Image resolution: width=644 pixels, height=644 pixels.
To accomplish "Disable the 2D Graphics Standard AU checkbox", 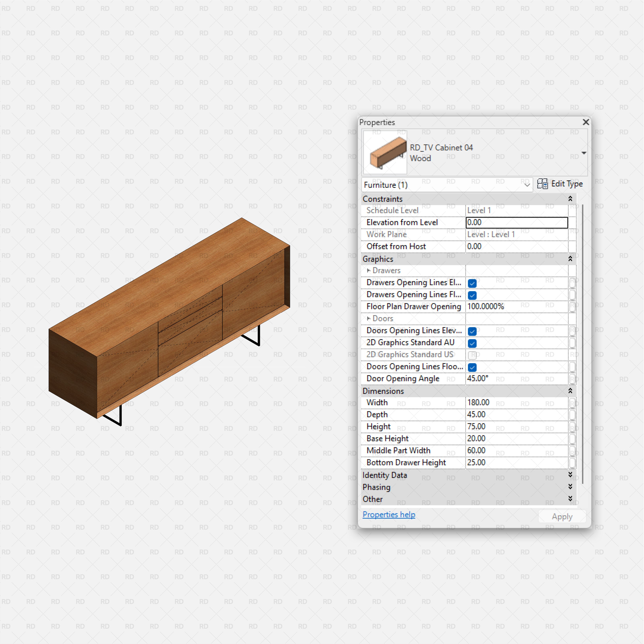I will pyautogui.click(x=472, y=343).
